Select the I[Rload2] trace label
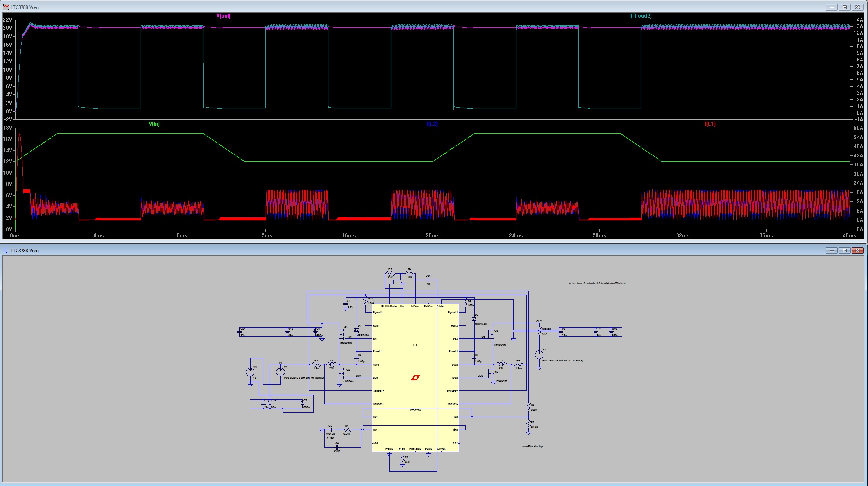Screen dimensions: 868x486 640,16
